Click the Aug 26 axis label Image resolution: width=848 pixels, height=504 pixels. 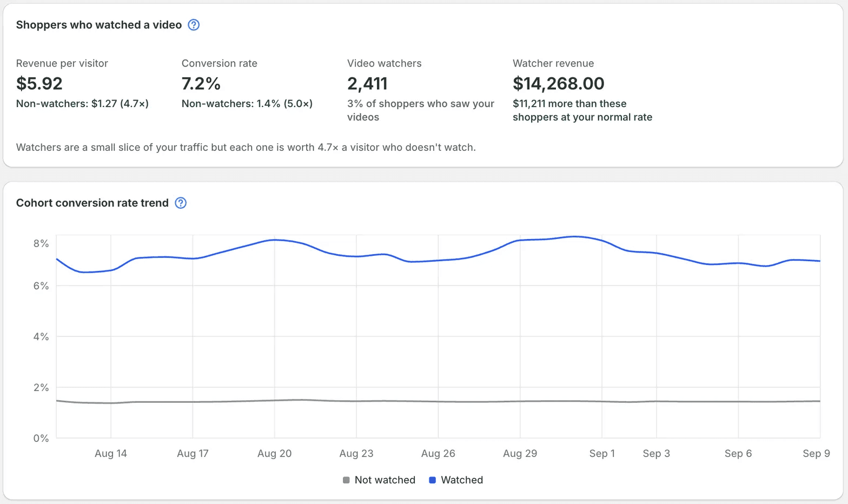[x=438, y=453]
